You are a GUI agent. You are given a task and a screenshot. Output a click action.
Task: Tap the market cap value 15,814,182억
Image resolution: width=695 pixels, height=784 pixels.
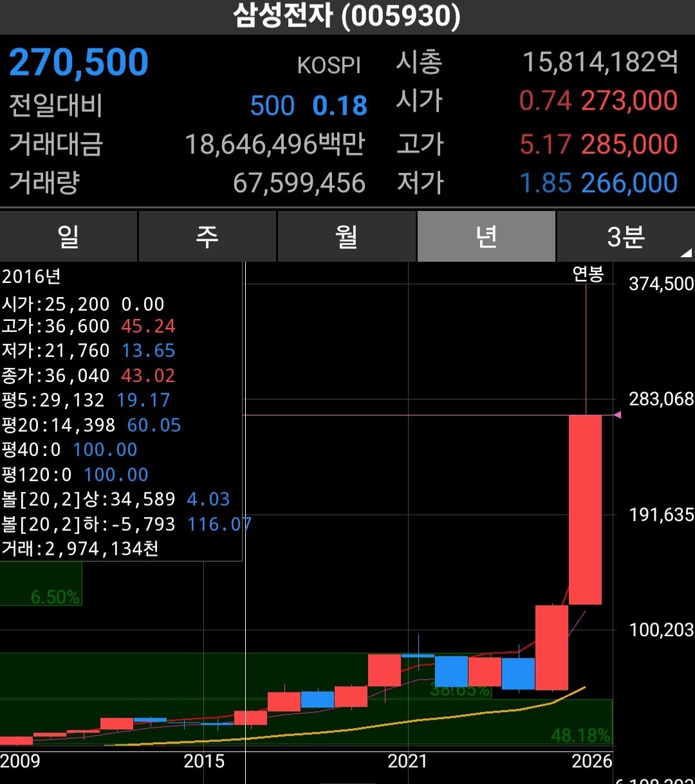click(x=600, y=62)
